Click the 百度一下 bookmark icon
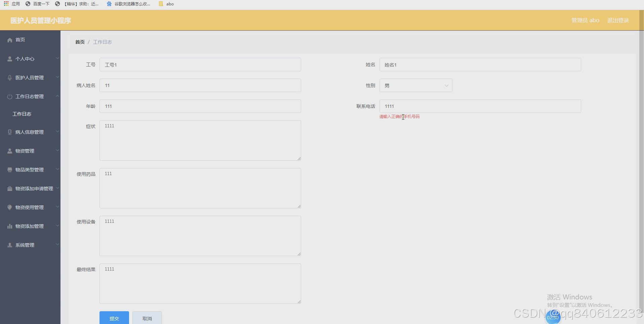The image size is (644, 324). pyautogui.click(x=28, y=4)
